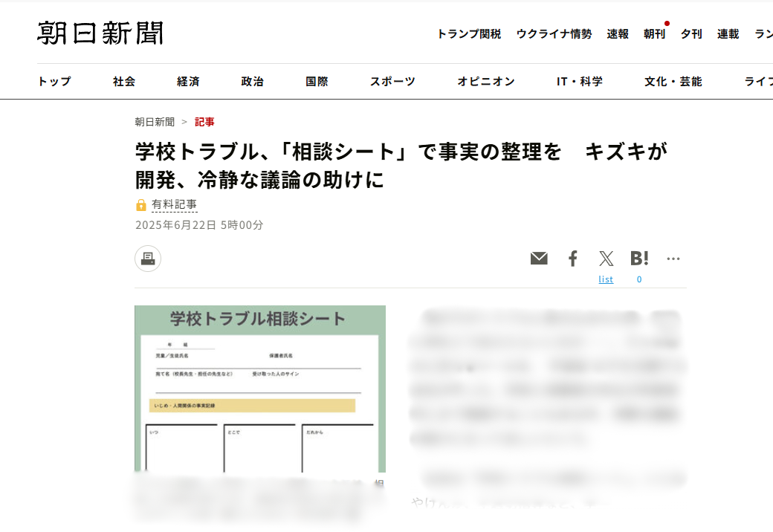The width and height of the screenshot is (773, 532).
Task: Share article via email icon
Action: 539,258
